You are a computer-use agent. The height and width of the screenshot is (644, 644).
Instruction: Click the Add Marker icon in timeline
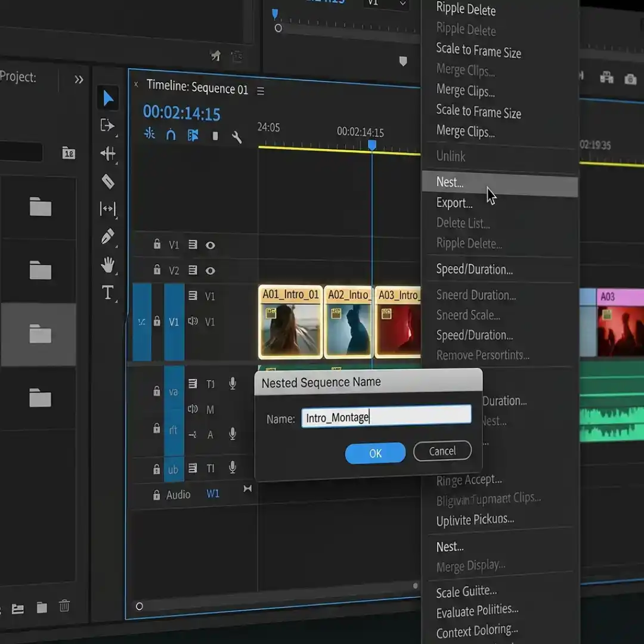click(x=215, y=136)
